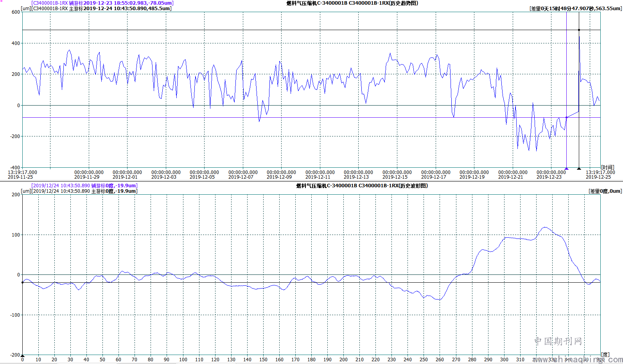Click the 2019-12-03 date label
The image size is (623, 364).
coord(164,177)
